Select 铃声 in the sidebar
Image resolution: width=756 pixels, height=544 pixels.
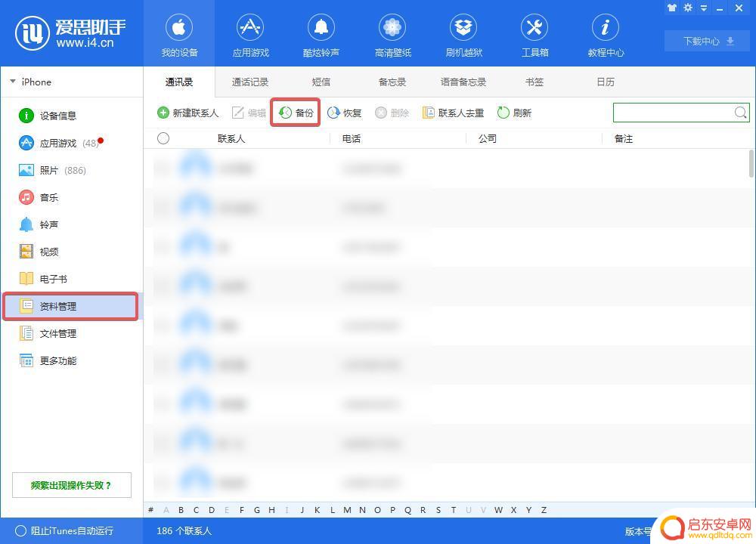click(x=39, y=224)
